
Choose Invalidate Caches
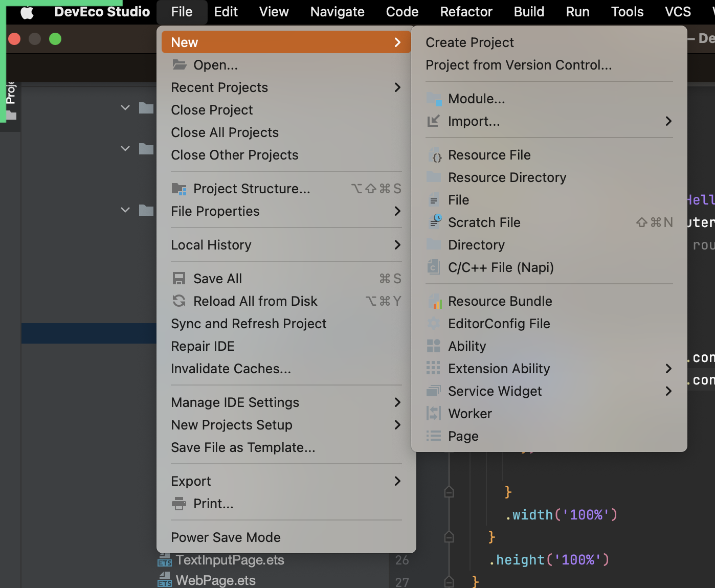(286, 369)
